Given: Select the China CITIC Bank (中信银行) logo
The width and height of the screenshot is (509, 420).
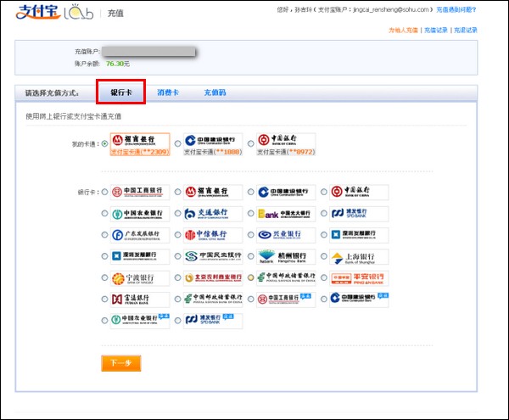Looking at the screenshot, I should (x=213, y=235).
